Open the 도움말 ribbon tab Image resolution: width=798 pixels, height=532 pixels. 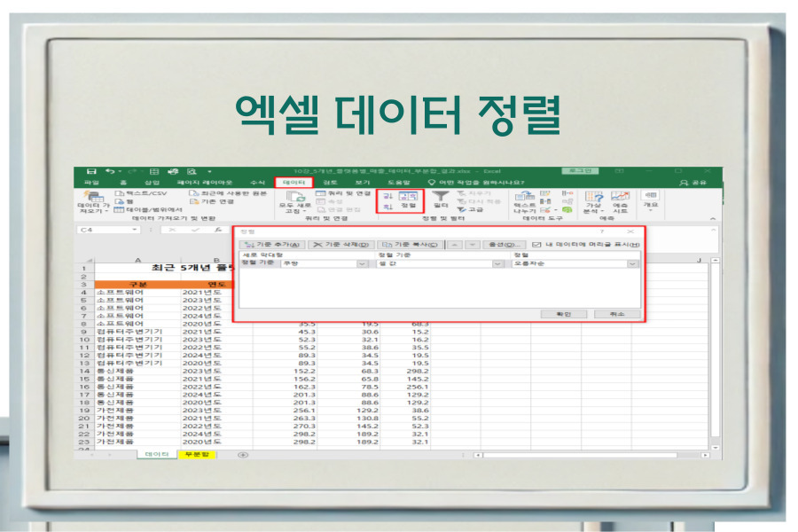(399, 183)
